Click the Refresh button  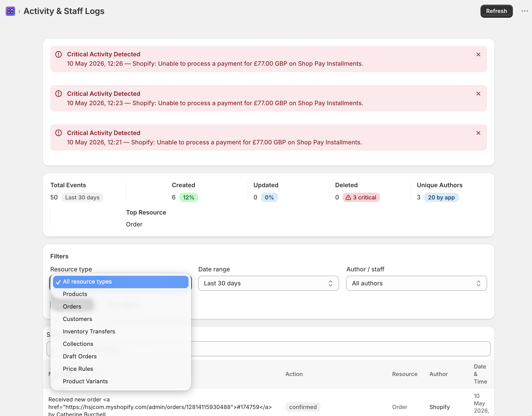click(496, 11)
